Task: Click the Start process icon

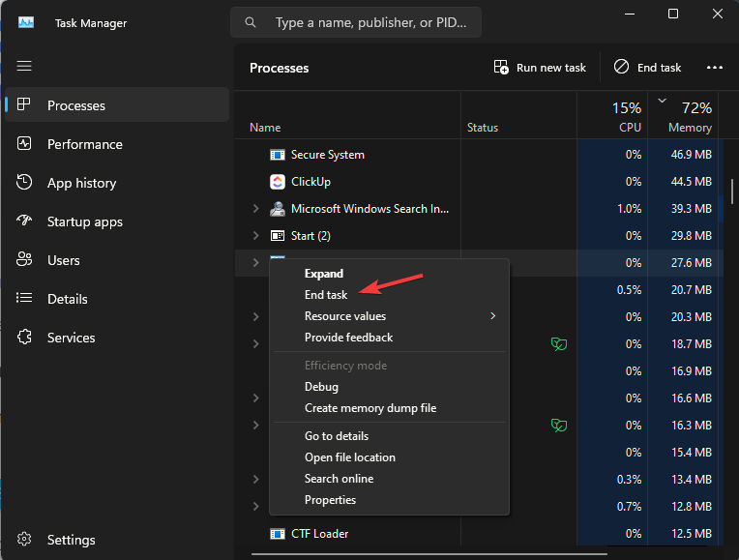Action: pyautogui.click(x=277, y=235)
